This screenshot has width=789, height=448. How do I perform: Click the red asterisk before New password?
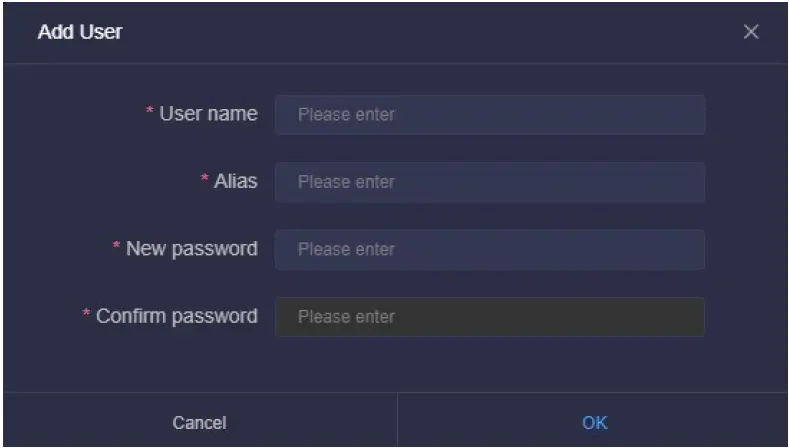coord(116,247)
